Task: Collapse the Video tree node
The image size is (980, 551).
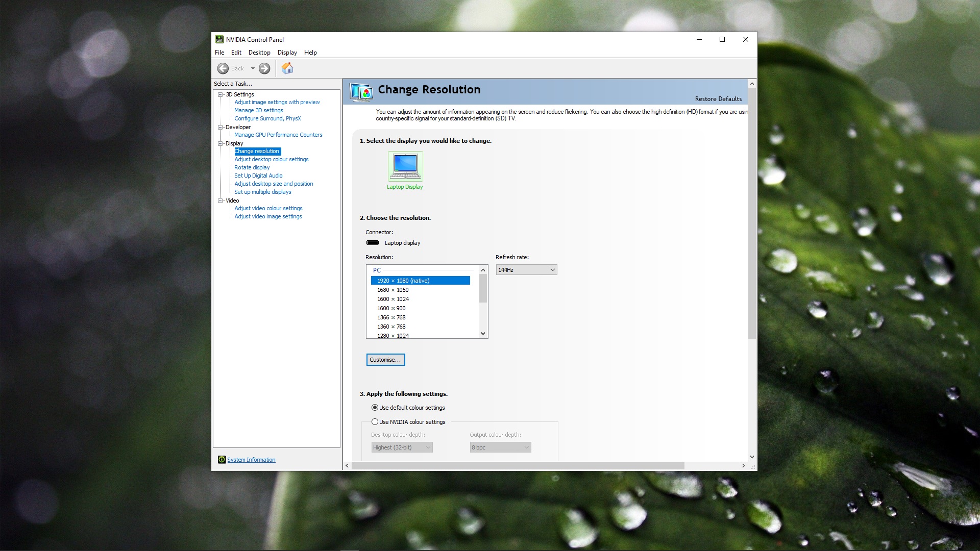Action: pyautogui.click(x=220, y=201)
